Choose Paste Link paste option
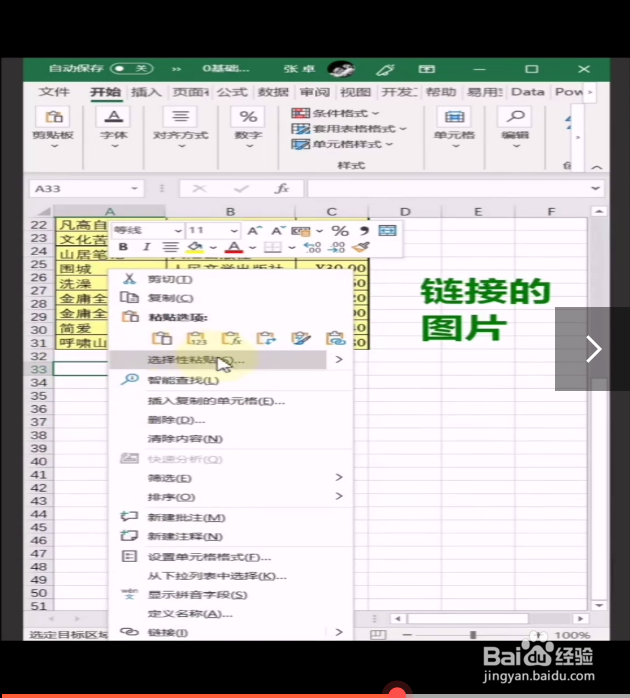 (336, 338)
